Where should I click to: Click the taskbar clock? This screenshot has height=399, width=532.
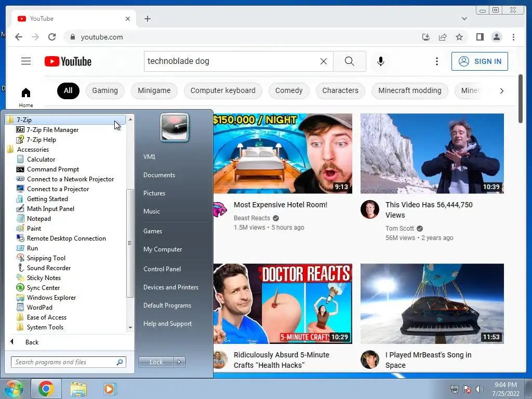click(x=506, y=389)
